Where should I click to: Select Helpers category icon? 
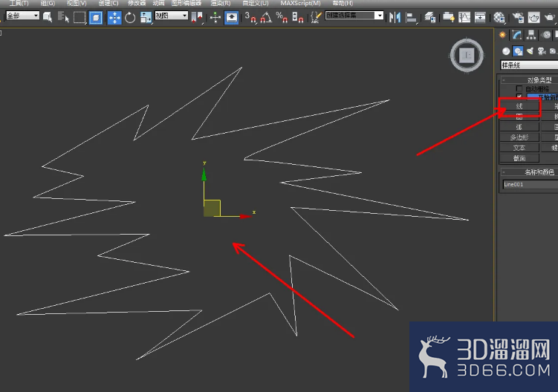click(553, 51)
